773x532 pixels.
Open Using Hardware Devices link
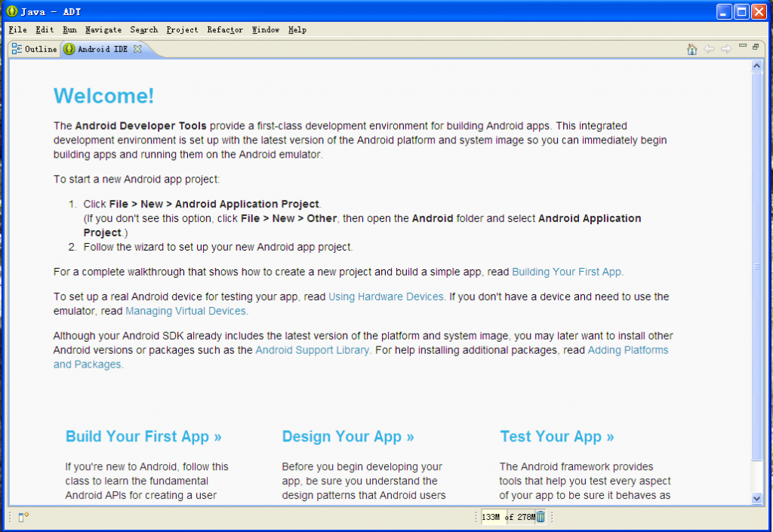click(x=386, y=297)
